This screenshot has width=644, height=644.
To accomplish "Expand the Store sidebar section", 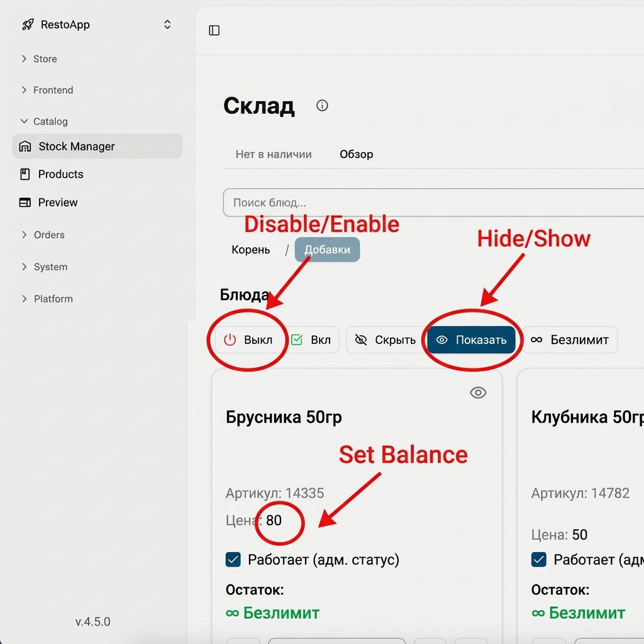I will [x=45, y=59].
